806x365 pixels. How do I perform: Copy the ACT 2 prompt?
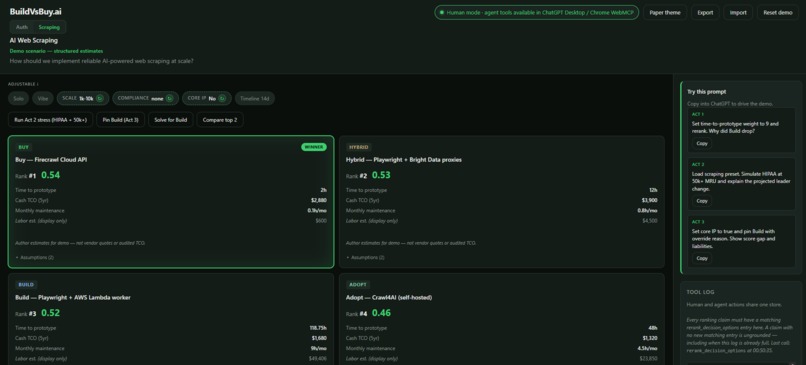pos(702,201)
